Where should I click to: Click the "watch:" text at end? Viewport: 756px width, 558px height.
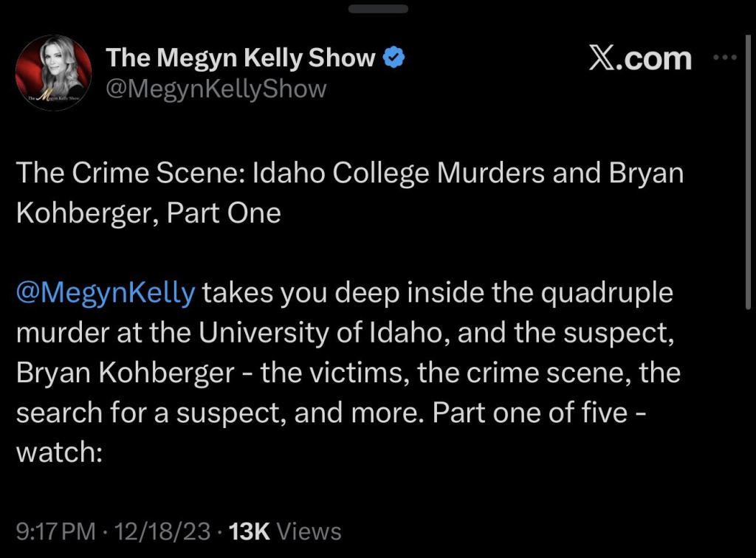click(58, 452)
